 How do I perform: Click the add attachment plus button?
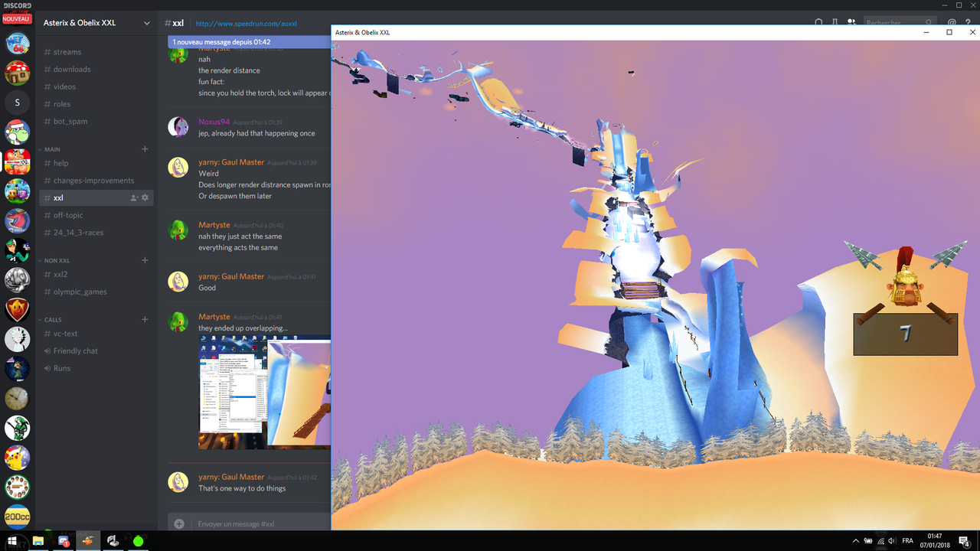(179, 524)
